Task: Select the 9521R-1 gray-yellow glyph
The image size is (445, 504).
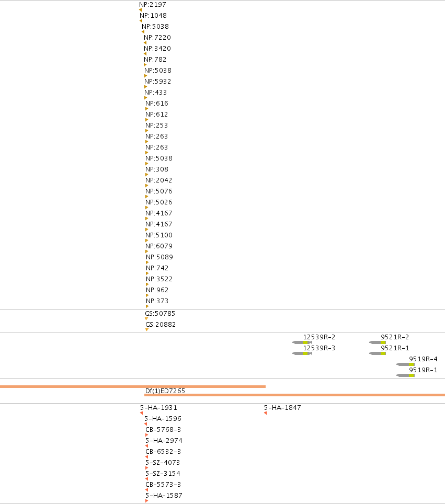Action: (378, 353)
